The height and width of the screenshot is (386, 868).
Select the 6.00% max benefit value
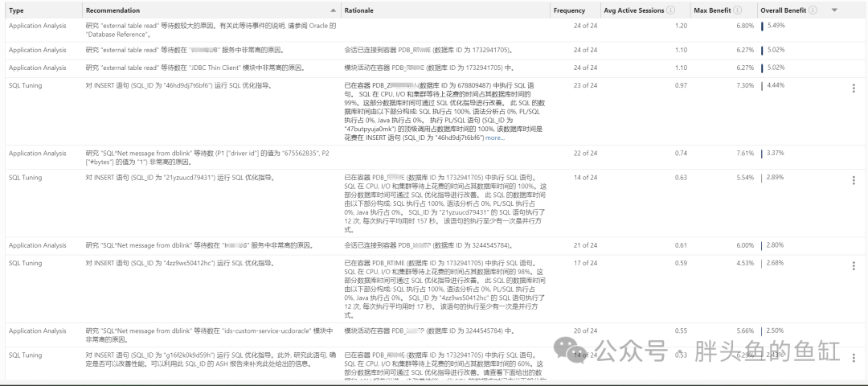pos(745,245)
